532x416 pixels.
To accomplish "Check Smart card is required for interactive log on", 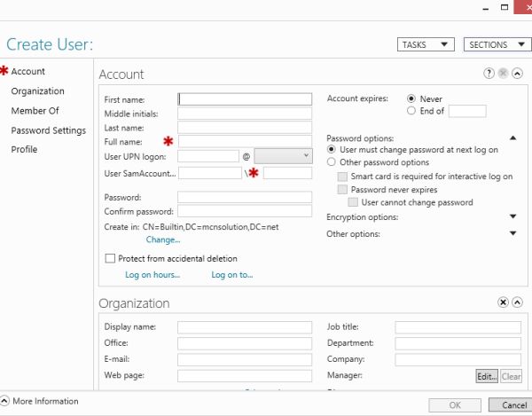I will [342, 177].
